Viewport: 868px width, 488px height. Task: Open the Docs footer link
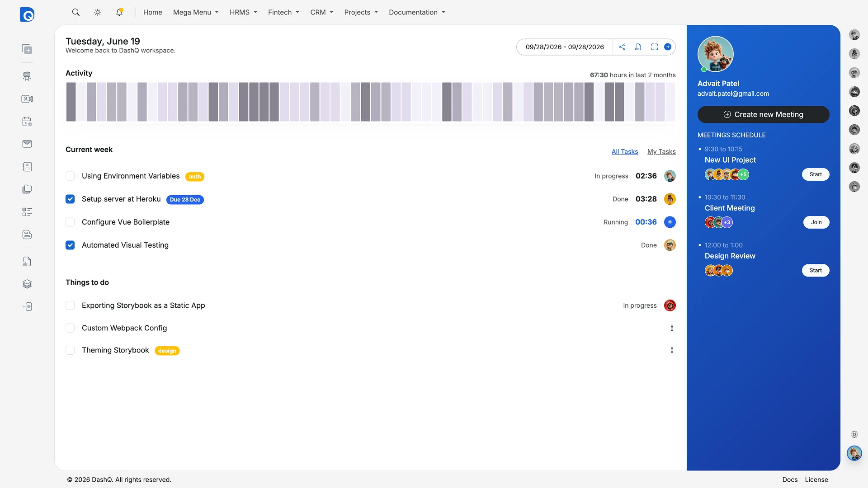790,480
